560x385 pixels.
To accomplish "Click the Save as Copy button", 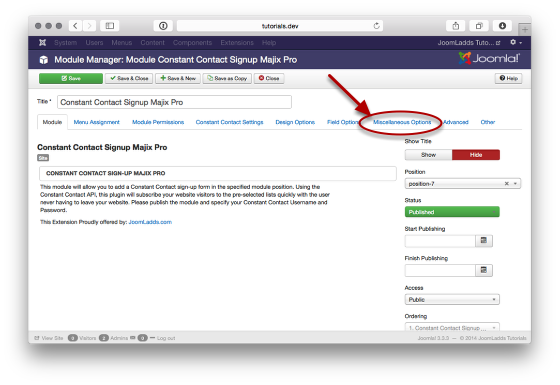I will pos(227,78).
